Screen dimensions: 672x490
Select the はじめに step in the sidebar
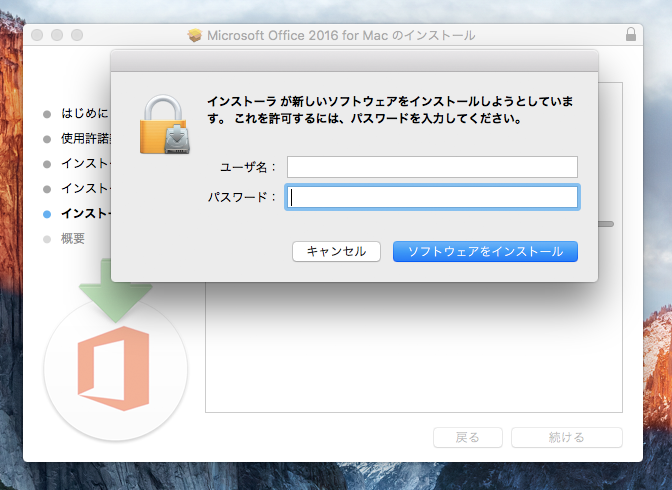point(85,113)
